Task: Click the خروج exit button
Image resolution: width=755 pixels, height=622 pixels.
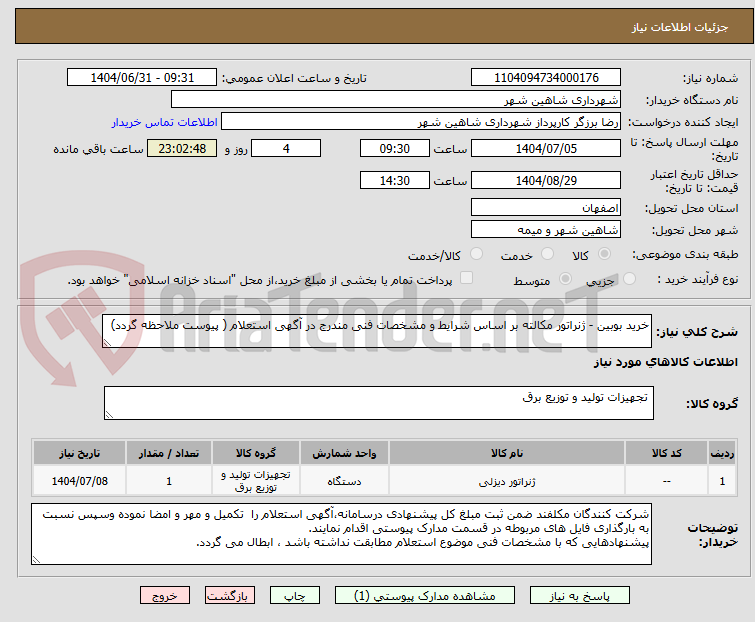Action: tap(165, 596)
